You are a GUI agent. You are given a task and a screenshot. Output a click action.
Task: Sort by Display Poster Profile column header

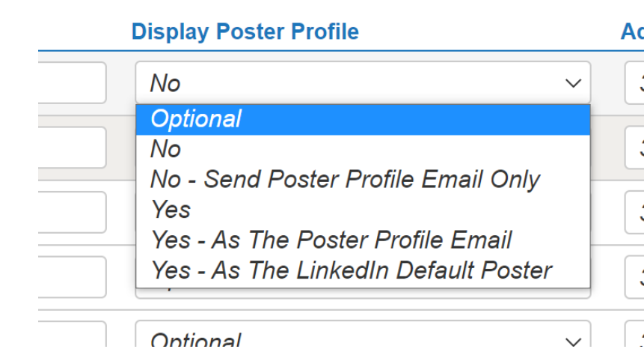click(245, 31)
